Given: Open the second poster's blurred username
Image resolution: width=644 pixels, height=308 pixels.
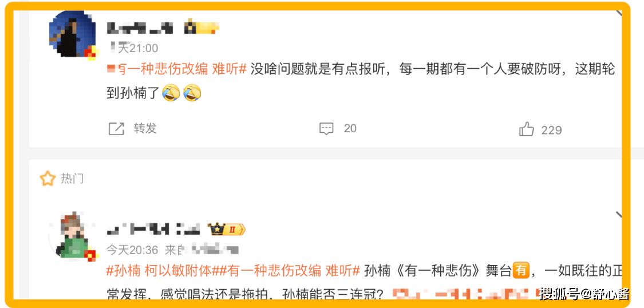Looking at the screenshot, I should click(153, 229).
